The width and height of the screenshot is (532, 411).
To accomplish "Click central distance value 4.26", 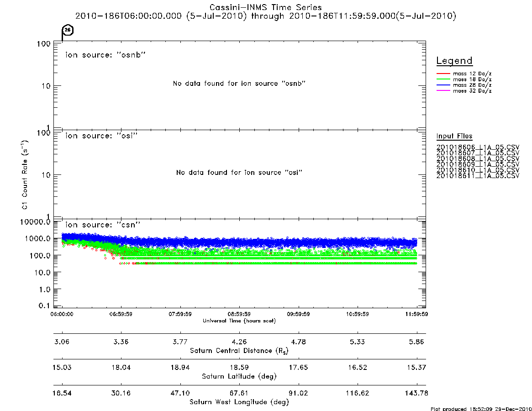I will (x=239, y=342).
